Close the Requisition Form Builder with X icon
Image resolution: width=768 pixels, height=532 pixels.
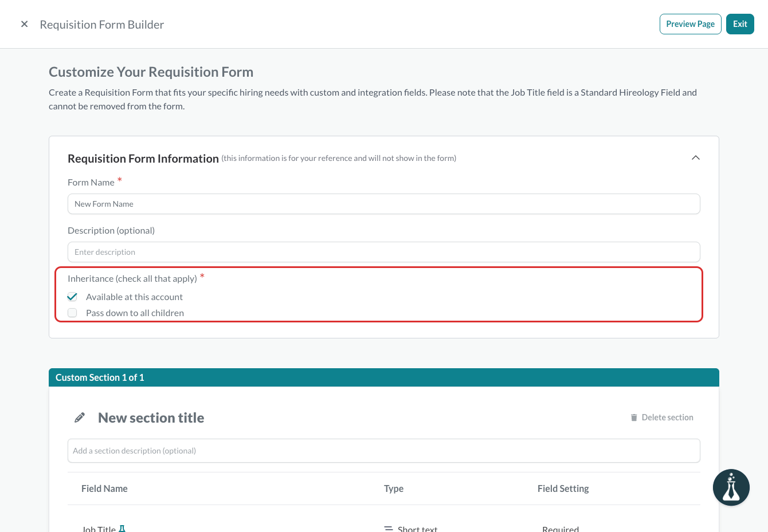pos(24,24)
